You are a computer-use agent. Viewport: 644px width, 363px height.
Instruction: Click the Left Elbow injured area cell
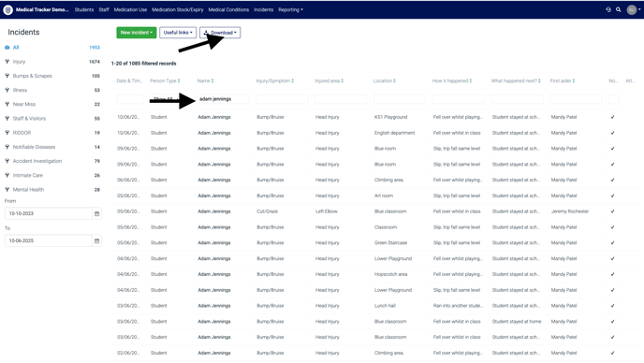[x=327, y=211]
